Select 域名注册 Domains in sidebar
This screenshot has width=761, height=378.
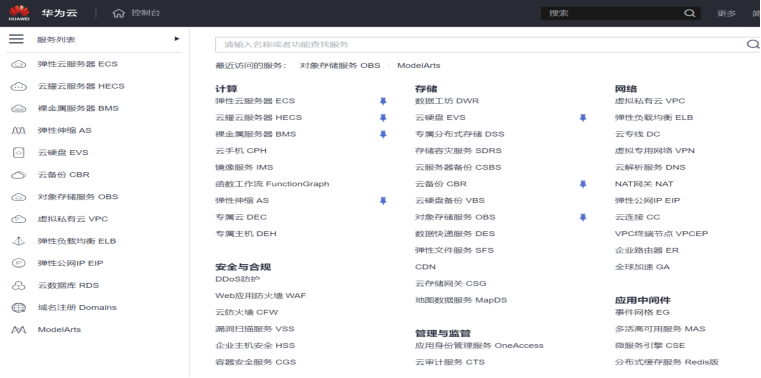77,307
